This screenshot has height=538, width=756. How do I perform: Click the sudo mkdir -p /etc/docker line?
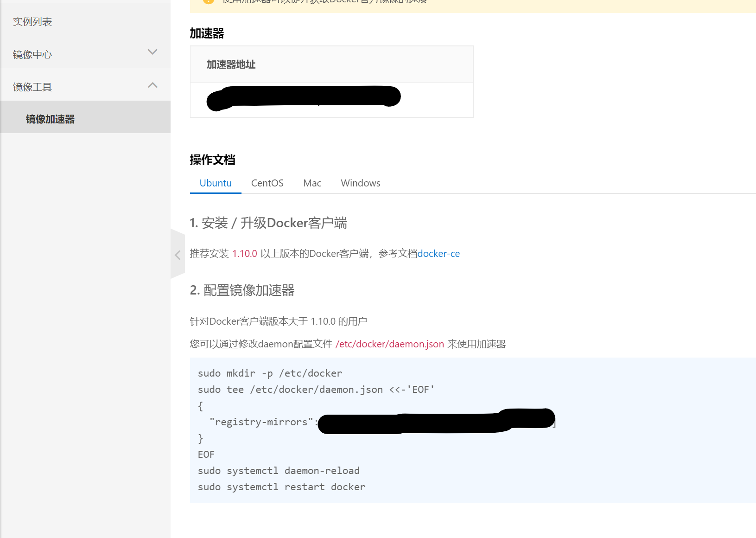click(x=270, y=373)
